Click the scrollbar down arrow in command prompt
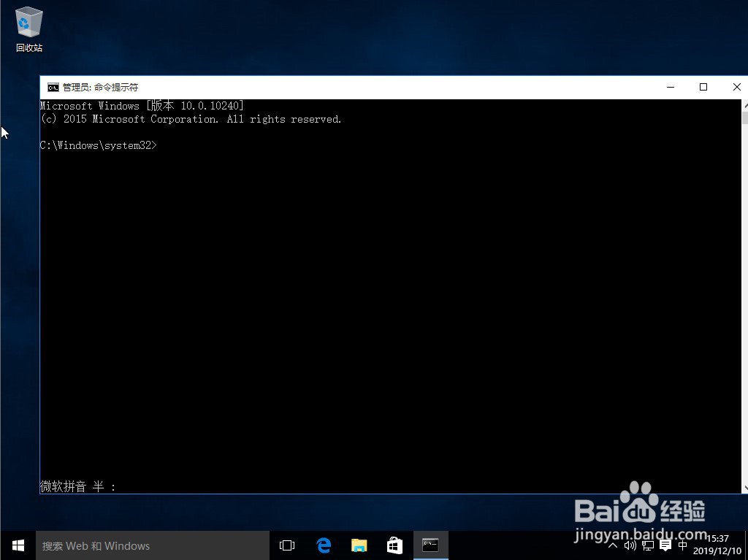Image resolution: width=748 pixels, height=560 pixels. pyautogui.click(x=745, y=488)
